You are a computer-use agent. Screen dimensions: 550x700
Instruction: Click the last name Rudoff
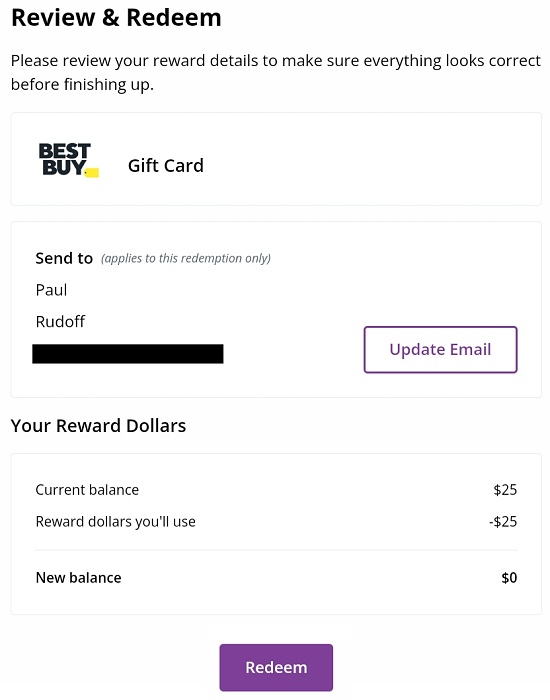60,321
